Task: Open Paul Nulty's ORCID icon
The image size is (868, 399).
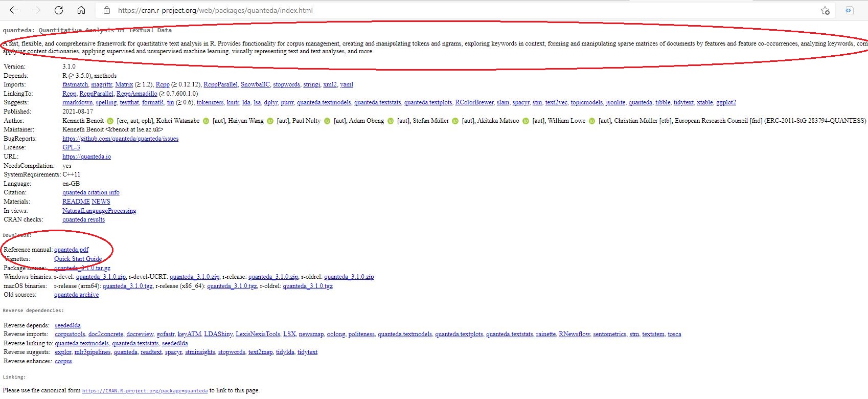Action: [x=327, y=121]
